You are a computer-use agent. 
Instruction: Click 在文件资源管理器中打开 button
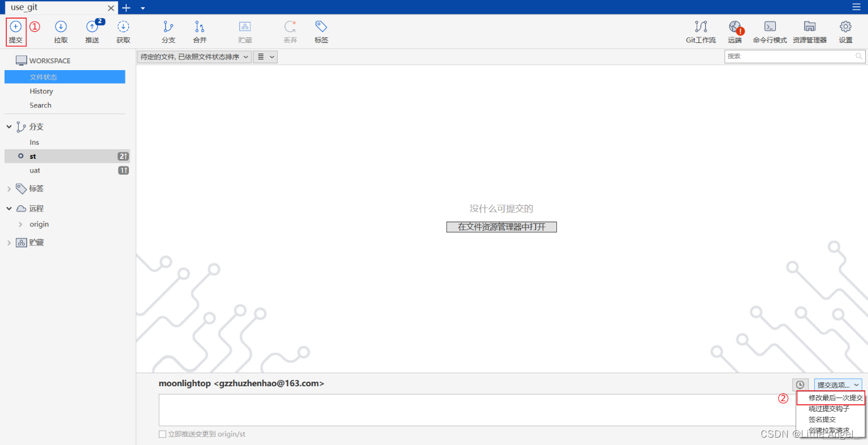[502, 227]
